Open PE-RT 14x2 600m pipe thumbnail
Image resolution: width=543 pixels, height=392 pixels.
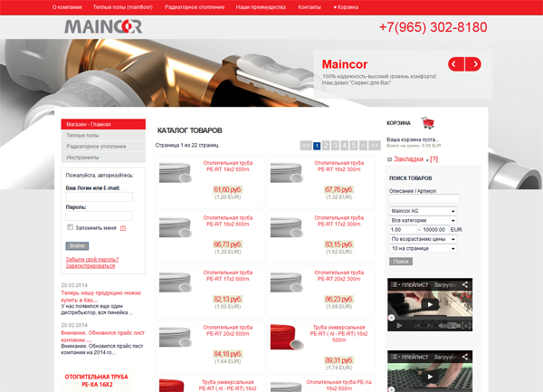pos(176,172)
